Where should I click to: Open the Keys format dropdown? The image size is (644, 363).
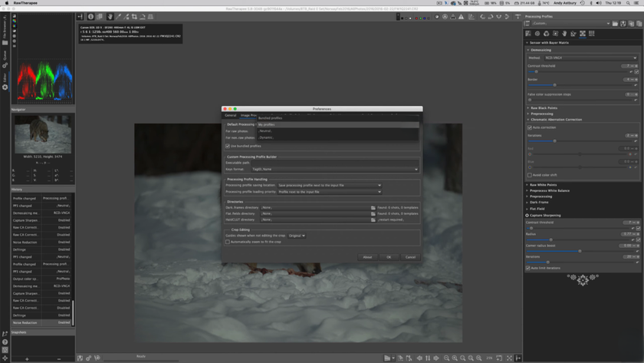pos(335,170)
